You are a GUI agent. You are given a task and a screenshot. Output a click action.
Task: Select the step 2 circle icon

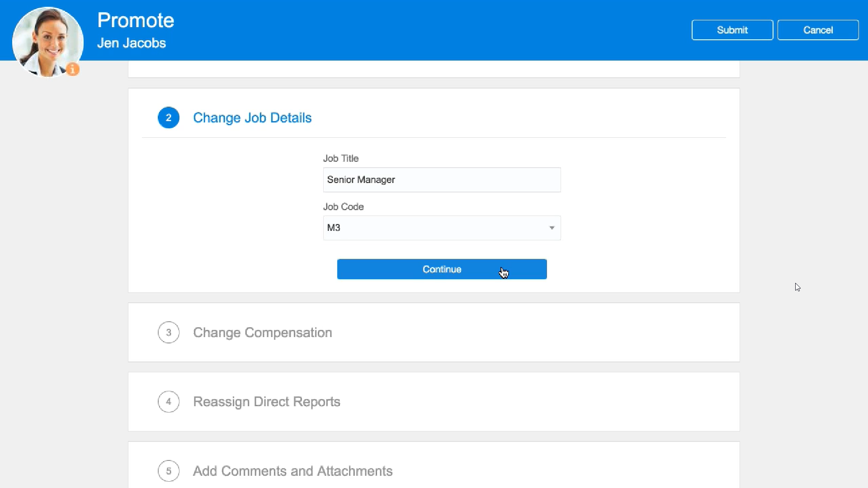click(x=169, y=117)
